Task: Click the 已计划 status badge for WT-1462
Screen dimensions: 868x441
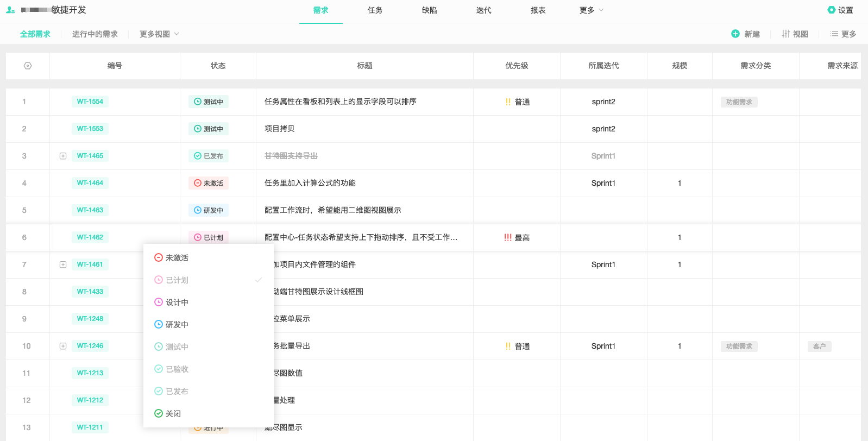Action: coord(209,237)
